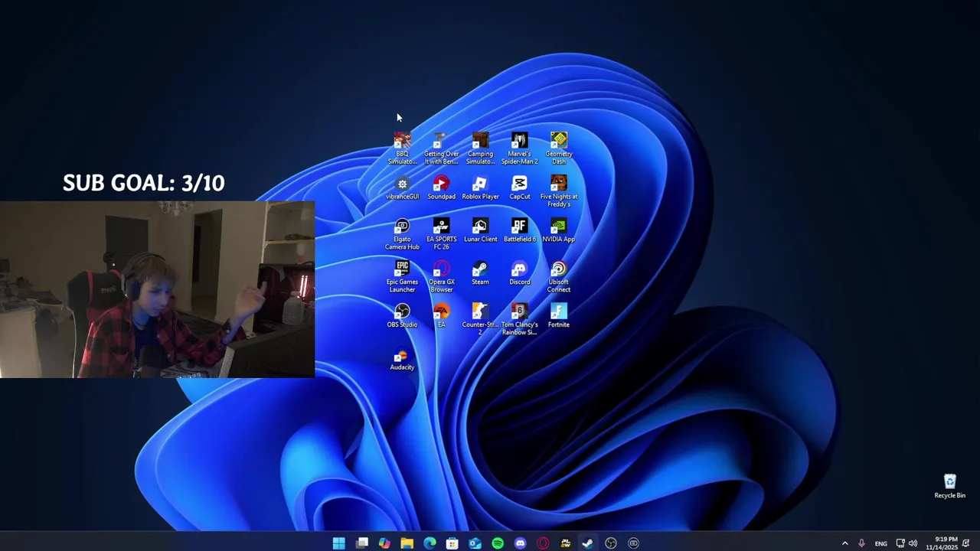Switch to Steam in the taskbar
The height and width of the screenshot is (551, 980).
tap(588, 543)
